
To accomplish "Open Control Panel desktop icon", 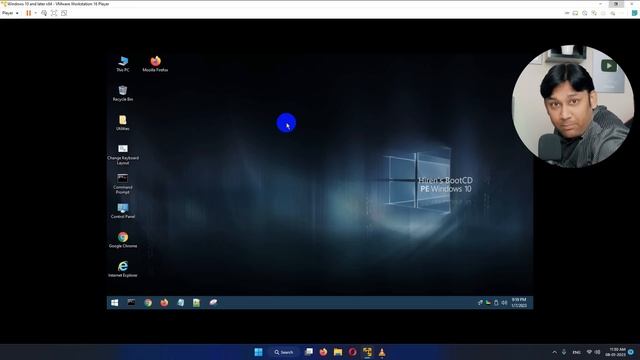I will (x=123, y=211).
